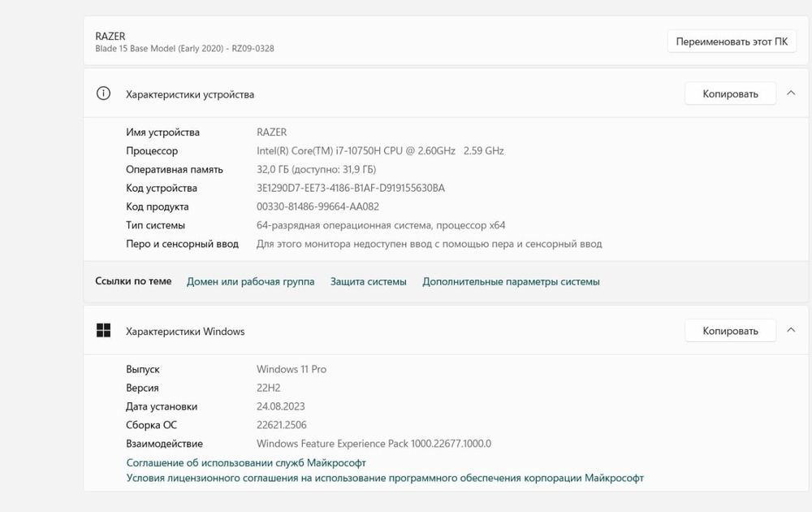
Task: Open the Microsoft software license terms link
Action: [x=385, y=478]
